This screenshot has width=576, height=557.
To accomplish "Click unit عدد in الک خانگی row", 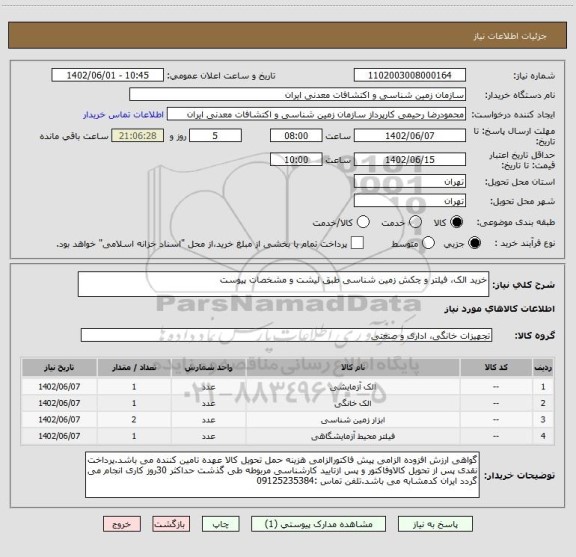I will [x=208, y=403].
